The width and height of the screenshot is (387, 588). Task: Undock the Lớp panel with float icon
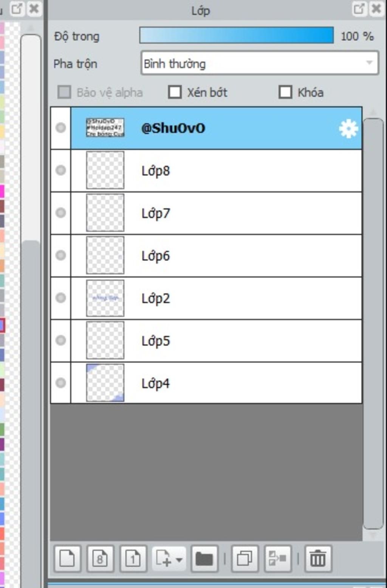[359, 9]
